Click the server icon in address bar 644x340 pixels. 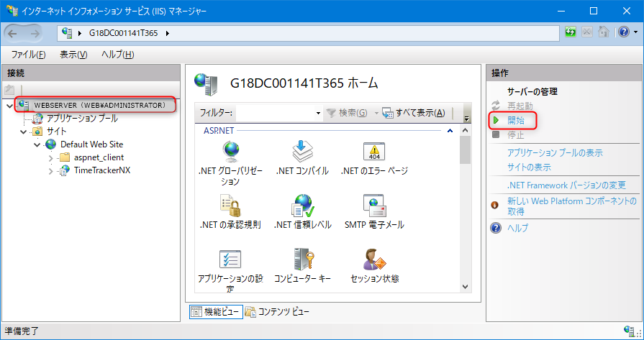(x=68, y=33)
